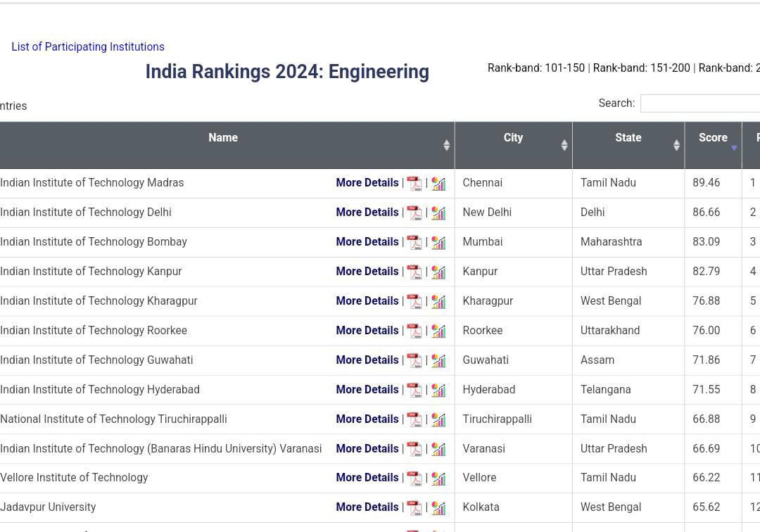Select the India Rankings 2024: Engineering heading
Image resolution: width=760 pixels, height=532 pixels.
coord(287,72)
